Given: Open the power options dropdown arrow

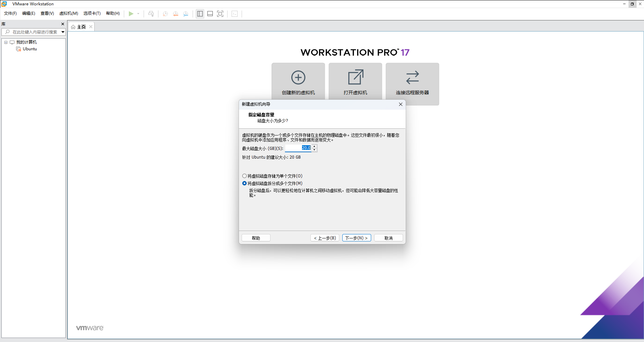Looking at the screenshot, I should (138, 14).
